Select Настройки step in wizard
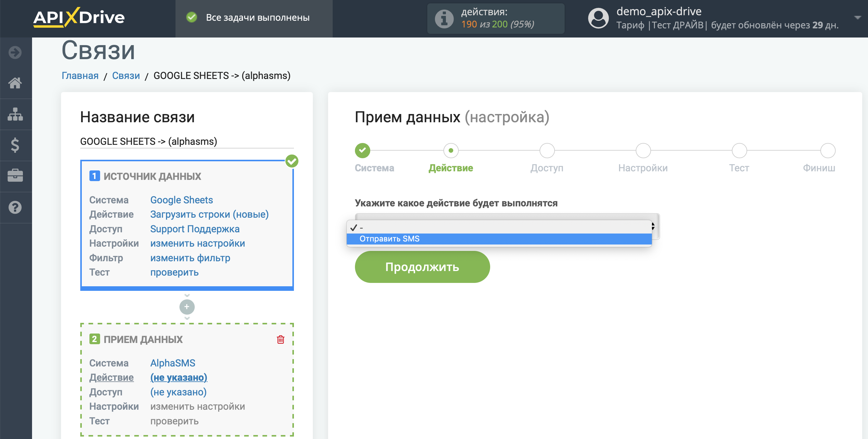 [643, 151]
